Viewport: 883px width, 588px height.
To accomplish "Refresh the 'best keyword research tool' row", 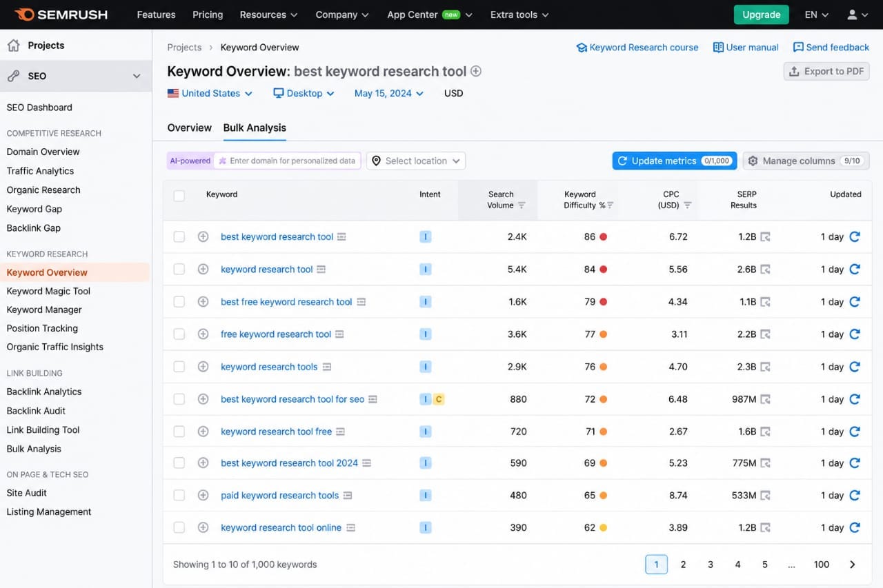I will (855, 236).
